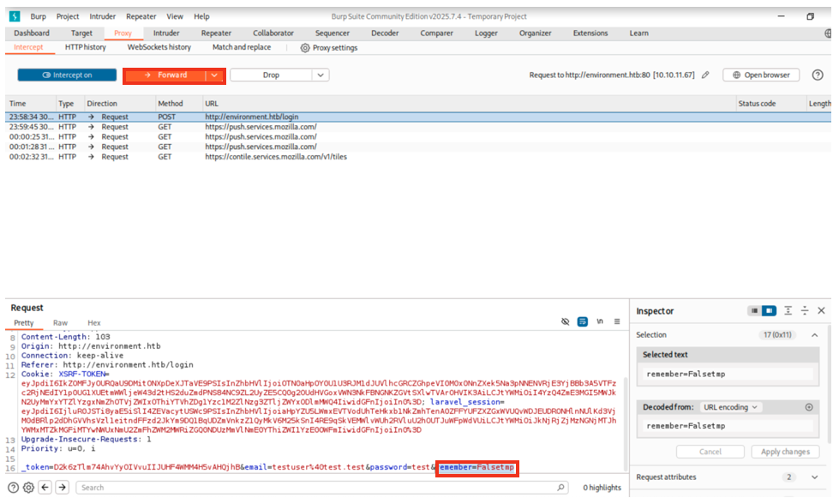
Task: Open the View menu
Action: pyautogui.click(x=175, y=16)
